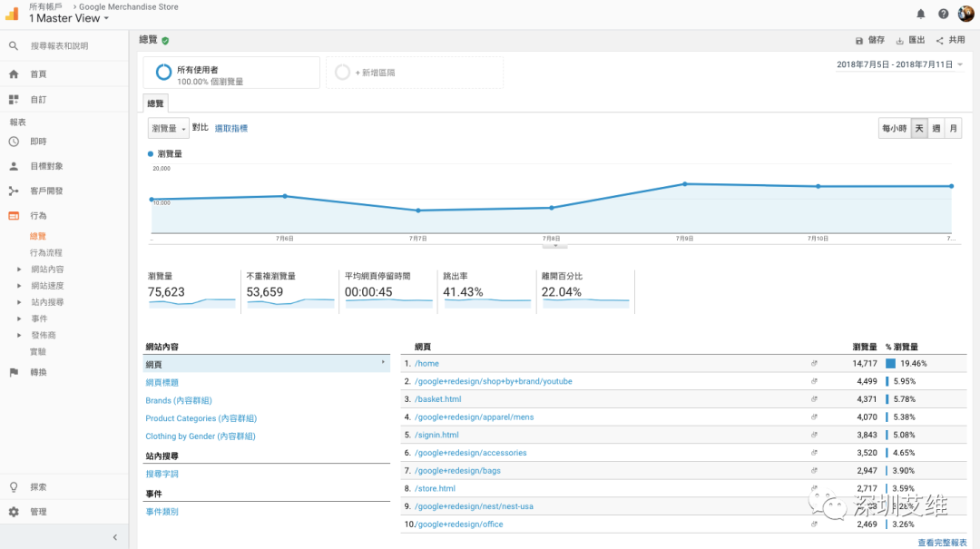Viewport: 980px width, 549px height.
Task: Click the 管理 admin gear icon
Action: [14, 512]
